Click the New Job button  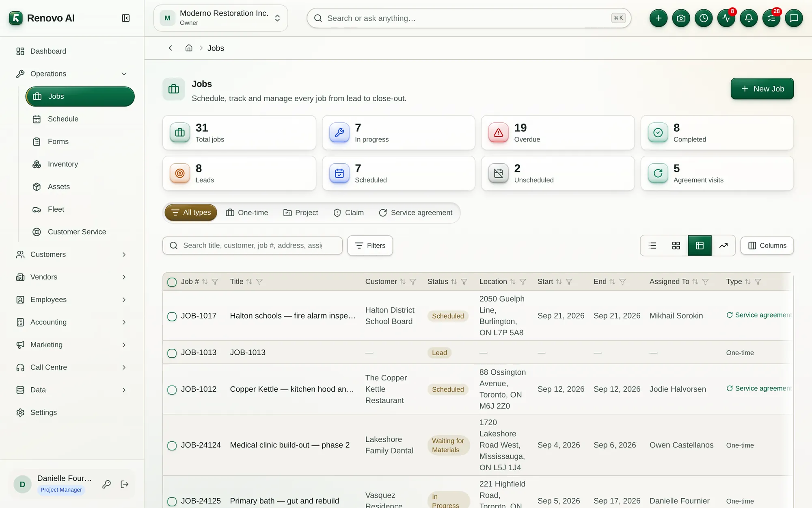pyautogui.click(x=762, y=89)
